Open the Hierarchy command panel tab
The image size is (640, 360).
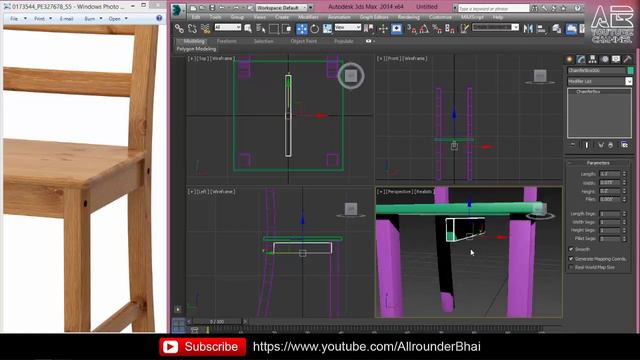point(593,59)
